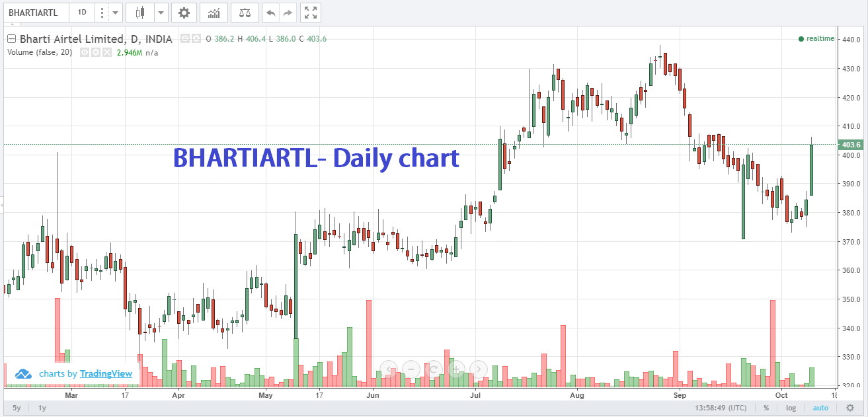
Task: Click the Oct date axis label
Action: (782, 395)
